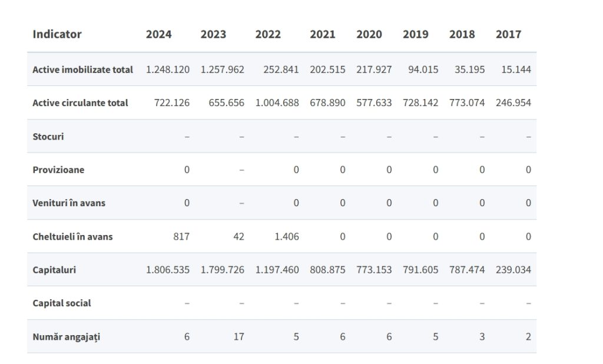Select the 239.034 capitaluri value for 2017
Viewport: 603px width, 364px height.
point(513,270)
